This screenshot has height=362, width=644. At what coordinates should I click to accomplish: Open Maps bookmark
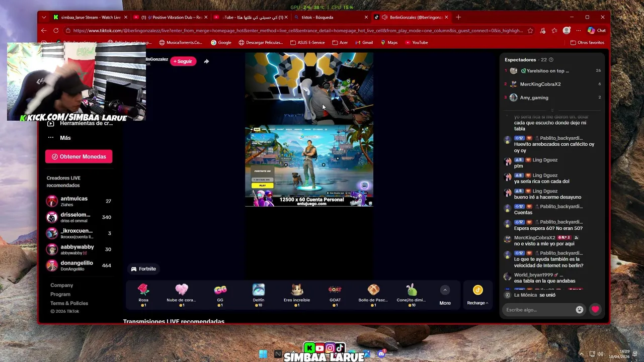pyautogui.click(x=389, y=43)
